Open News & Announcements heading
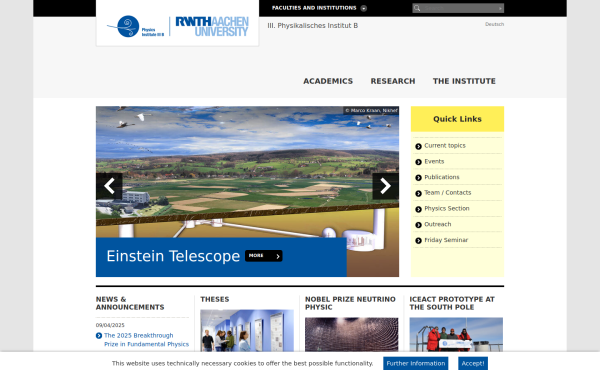This screenshot has height=375, width=600. 130,303
